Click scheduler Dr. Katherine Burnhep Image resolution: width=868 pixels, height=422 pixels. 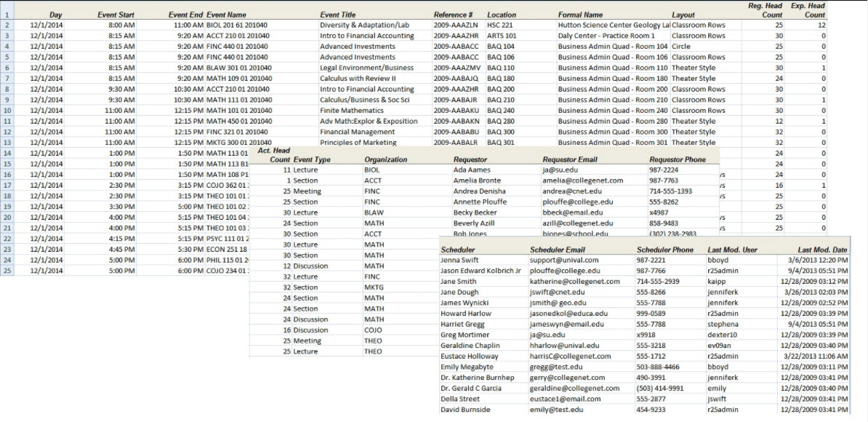click(x=477, y=377)
